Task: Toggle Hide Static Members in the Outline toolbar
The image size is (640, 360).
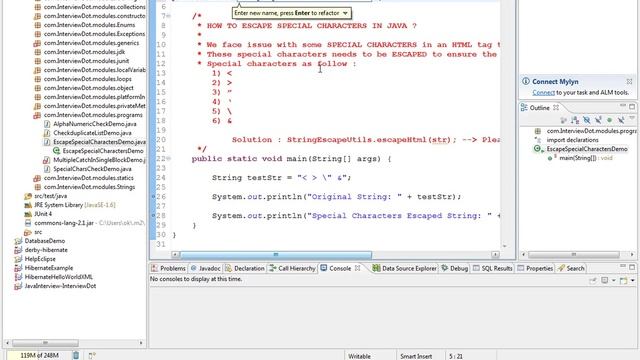Action: tap(598, 120)
